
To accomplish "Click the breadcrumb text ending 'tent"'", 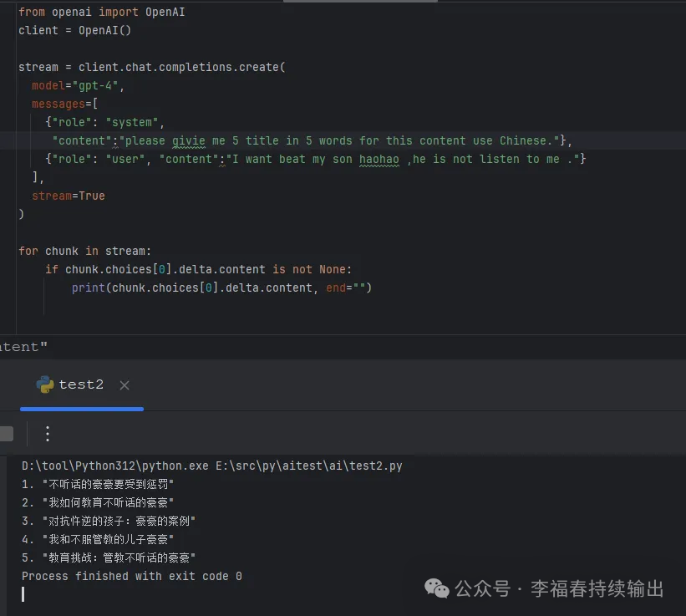I will (23, 347).
